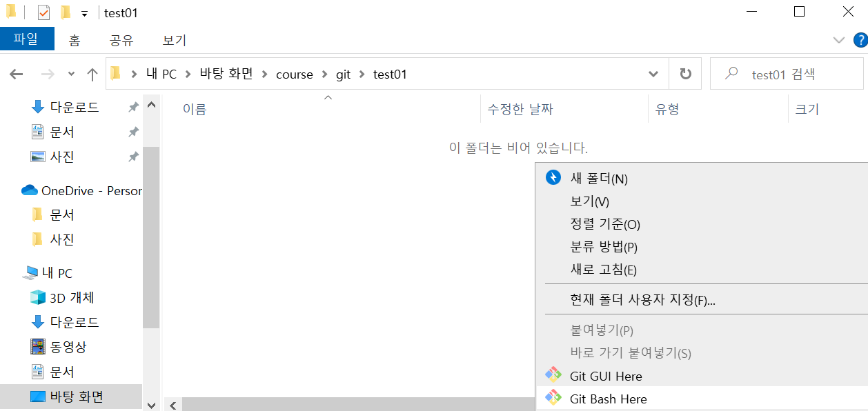Viewport: 868px width, 411px height.
Task: Expand the ribbon with chevron
Action: click(839, 40)
